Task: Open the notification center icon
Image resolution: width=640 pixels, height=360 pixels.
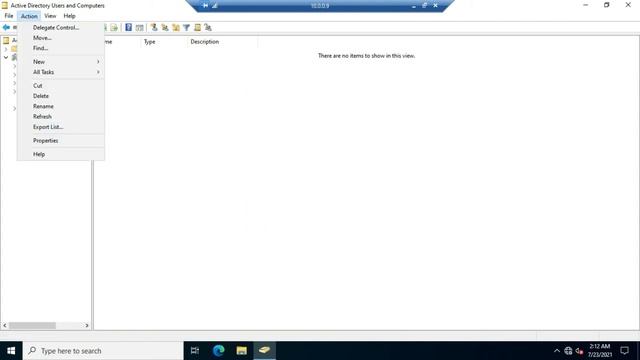Action: [x=624, y=351]
